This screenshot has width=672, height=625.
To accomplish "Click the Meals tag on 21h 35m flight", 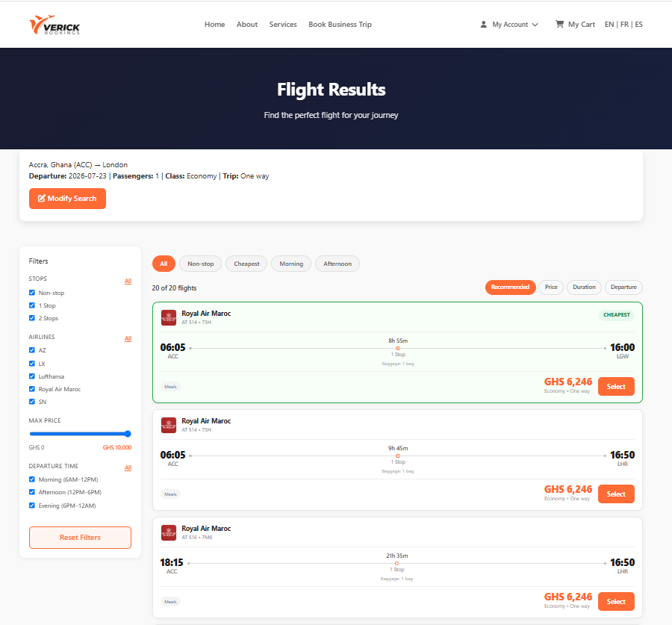I will 170,602.
